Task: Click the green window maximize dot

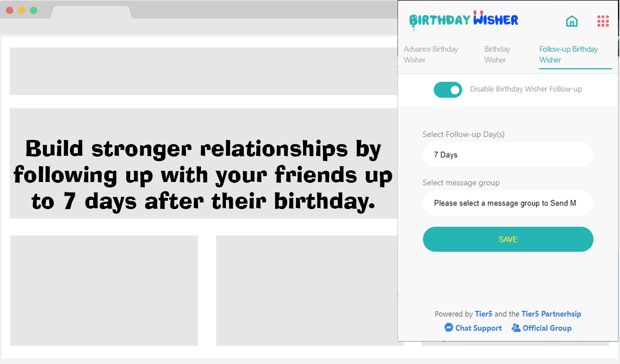Action: 33,10
